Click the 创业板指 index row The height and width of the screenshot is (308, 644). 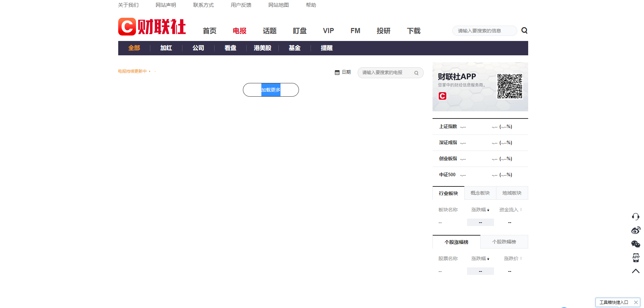pos(480,159)
